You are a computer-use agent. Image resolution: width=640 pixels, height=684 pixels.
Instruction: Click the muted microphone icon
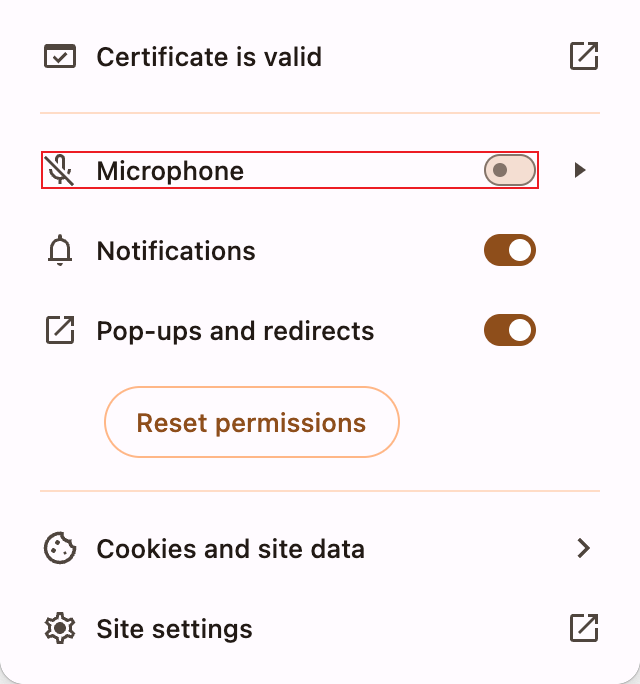click(60, 171)
